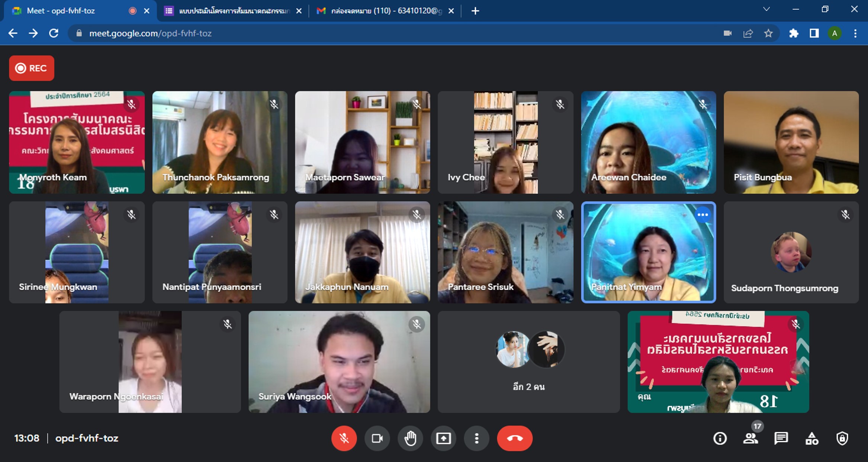Show everyone participants panel
This screenshot has width=868, height=462.
click(750, 439)
